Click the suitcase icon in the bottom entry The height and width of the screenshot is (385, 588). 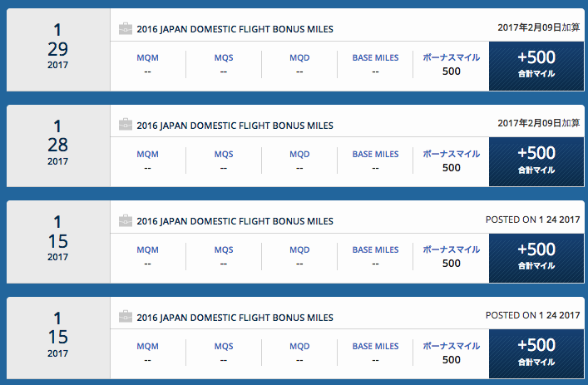tap(126, 317)
